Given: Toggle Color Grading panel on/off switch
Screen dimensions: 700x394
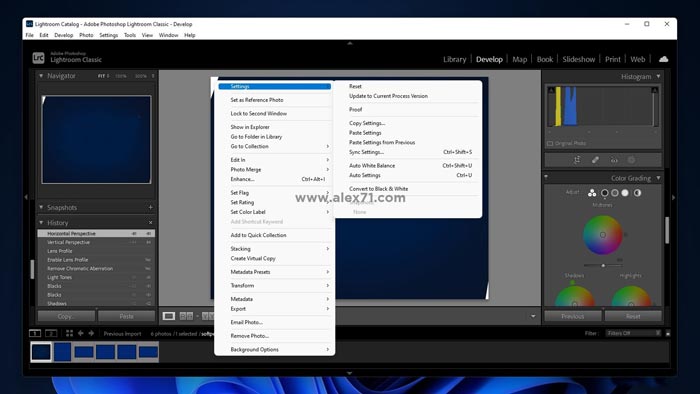Looking at the screenshot, I should click(546, 177).
